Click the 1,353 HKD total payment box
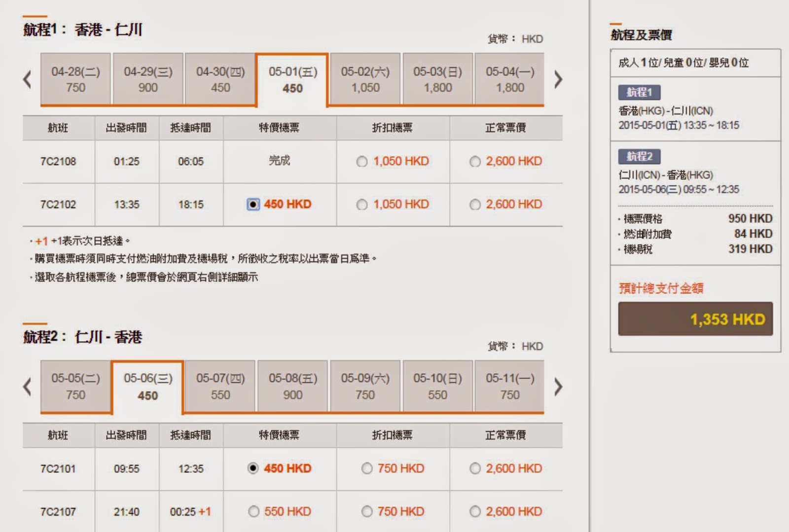789x532 pixels. coord(695,319)
